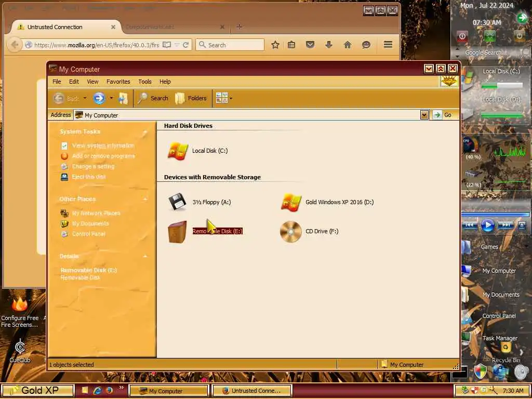Open the View menu
The height and width of the screenshot is (399, 532).
(92, 82)
